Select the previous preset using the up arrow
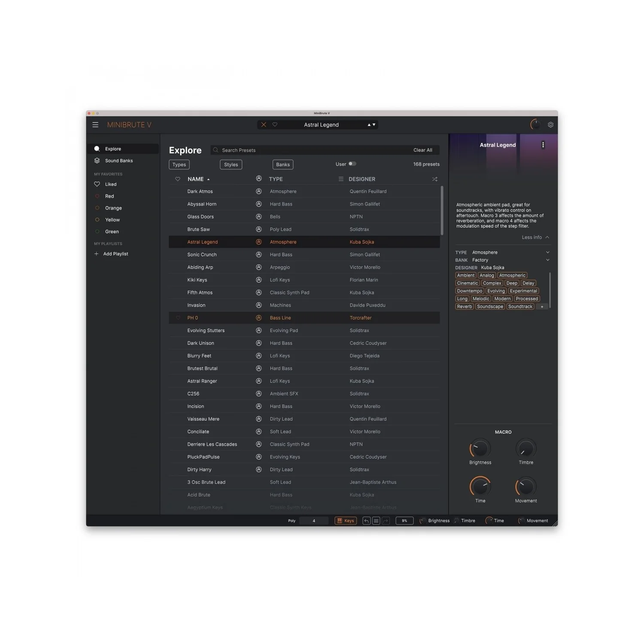The height and width of the screenshot is (644, 644). pyautogui.click(x=369, y=125)
